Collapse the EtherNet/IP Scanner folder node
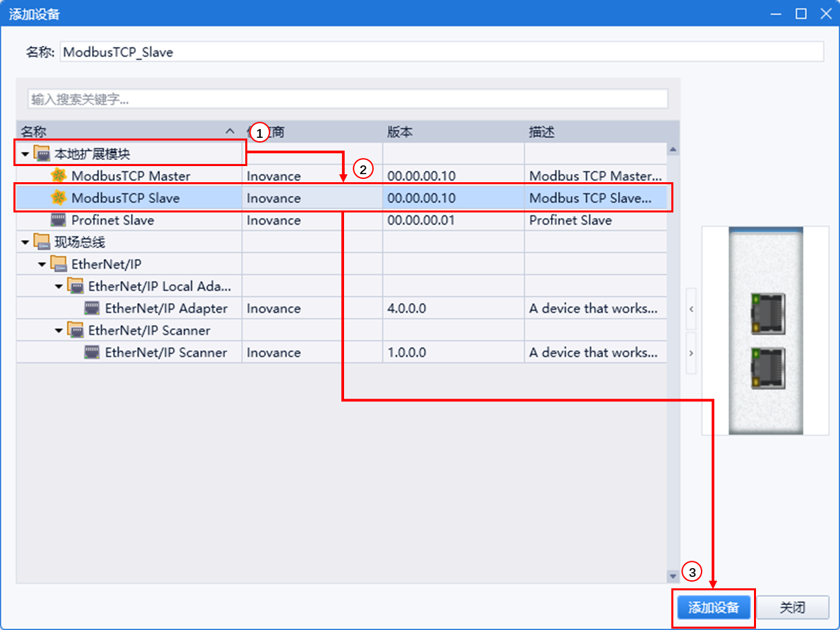Viewport: 840px width, 630px height. coord(59,331)
